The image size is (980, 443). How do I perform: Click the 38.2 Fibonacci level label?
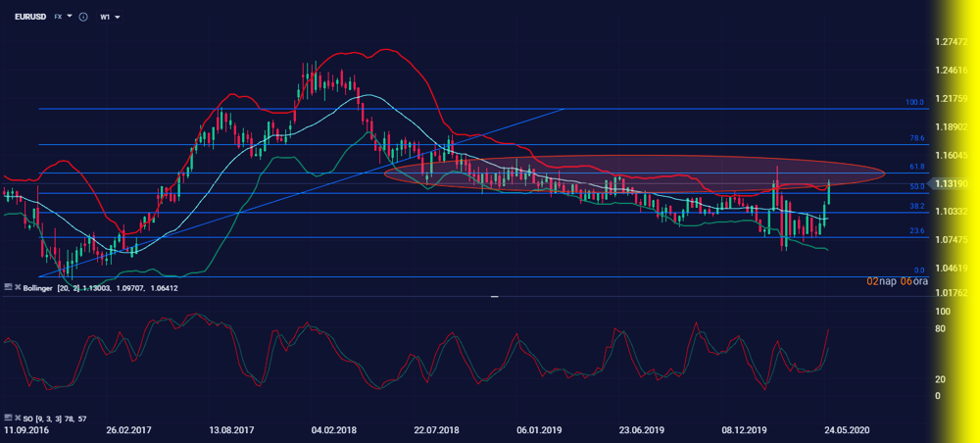click(916, 207)
